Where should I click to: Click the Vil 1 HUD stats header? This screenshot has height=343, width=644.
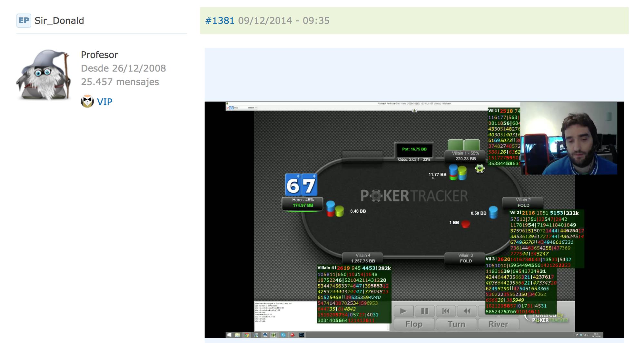[504, 111]
